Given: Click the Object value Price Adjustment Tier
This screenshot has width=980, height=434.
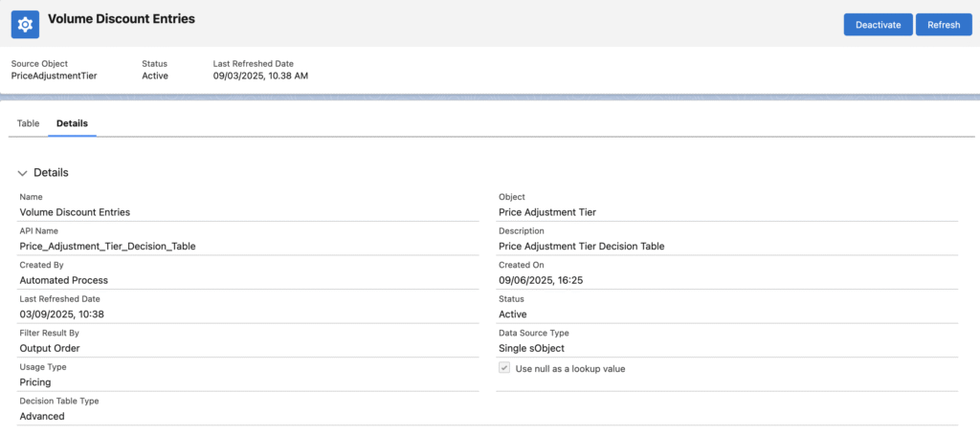Looking at the screenshot, I should 547,212.
